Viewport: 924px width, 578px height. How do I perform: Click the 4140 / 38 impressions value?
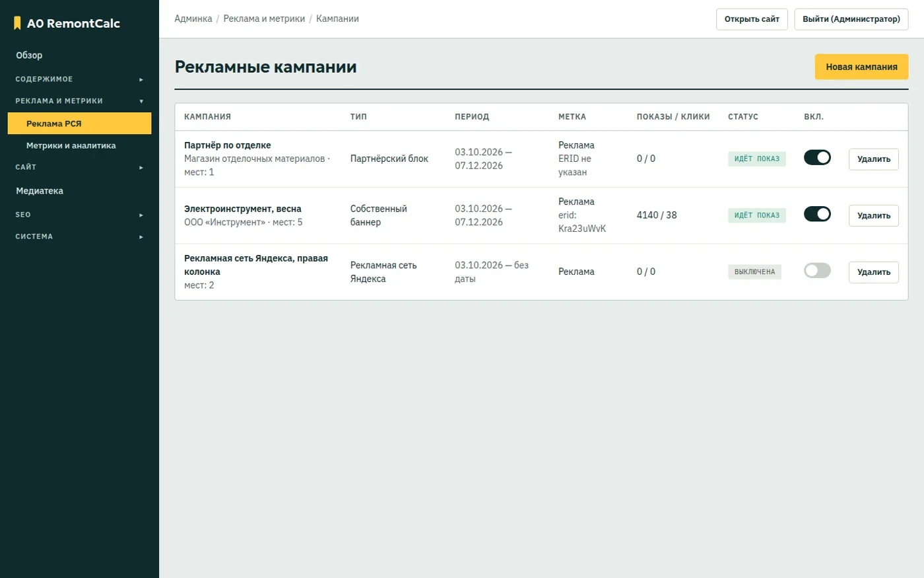(657, 215)
